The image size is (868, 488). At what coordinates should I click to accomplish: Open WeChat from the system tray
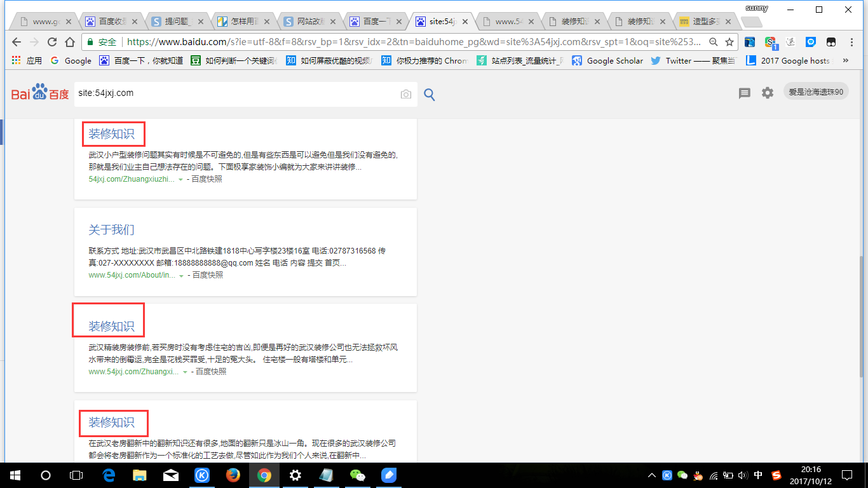[x=681, y=475]
